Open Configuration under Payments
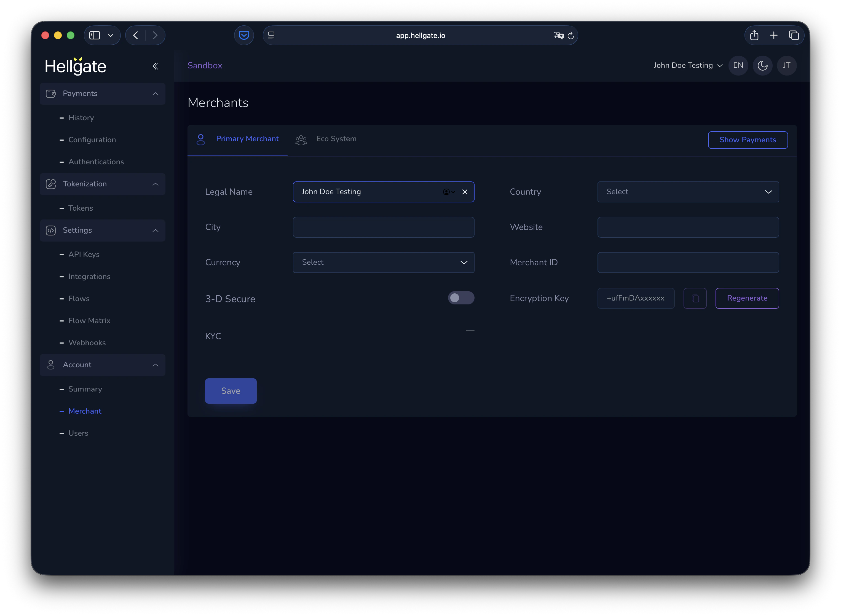841x616 pixels. (92, 140)
